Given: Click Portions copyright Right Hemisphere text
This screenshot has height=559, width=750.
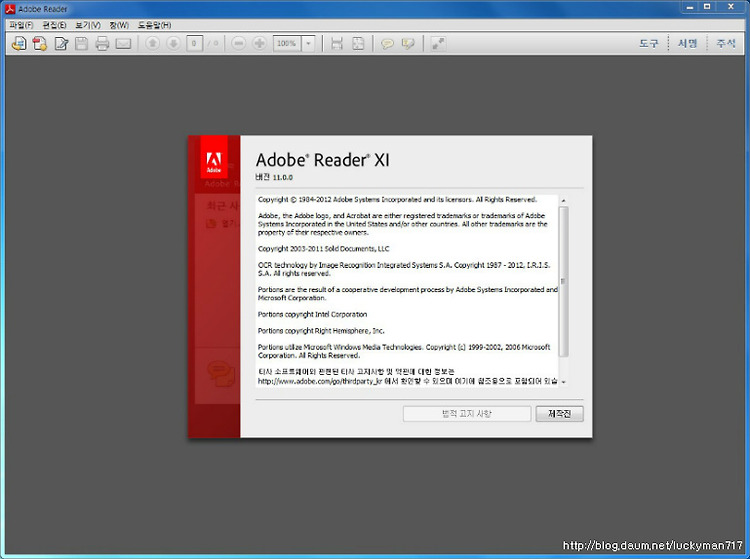Looking at the screenshot, I should tap(321, 330).
